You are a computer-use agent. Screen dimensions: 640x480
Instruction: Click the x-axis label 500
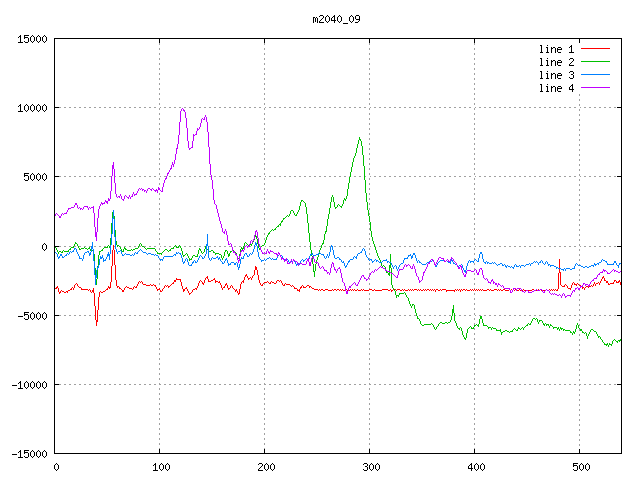[581, 467]
